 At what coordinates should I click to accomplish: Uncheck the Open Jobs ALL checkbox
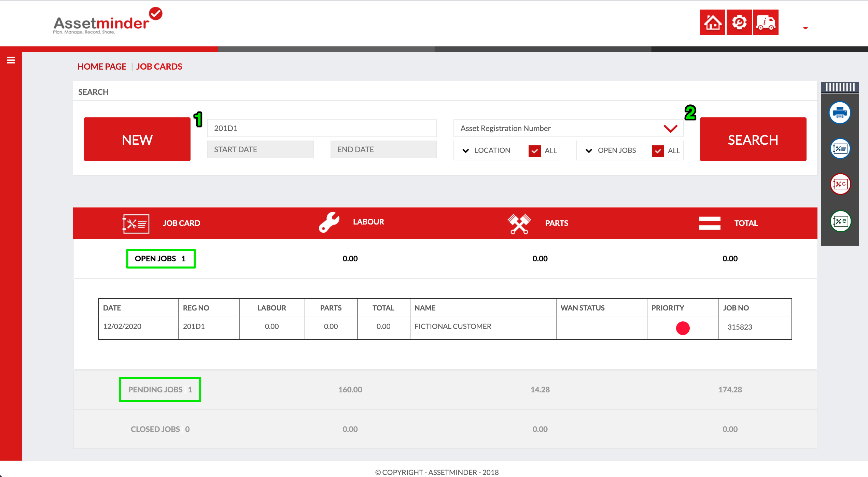pos(658,151)
